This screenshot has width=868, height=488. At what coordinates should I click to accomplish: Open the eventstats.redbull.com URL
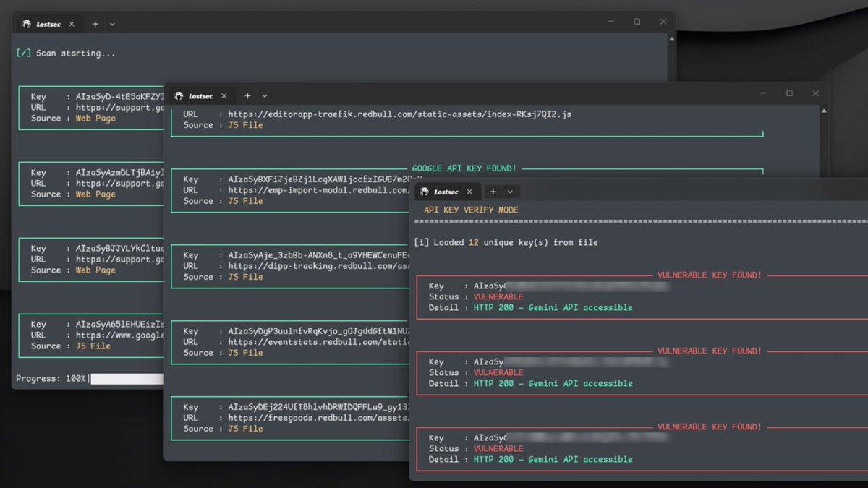coord(319,342)
